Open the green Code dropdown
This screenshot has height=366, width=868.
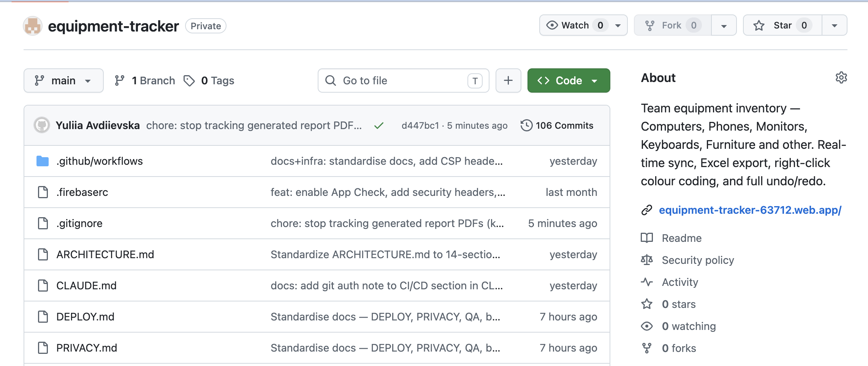click(x=569, y=80)
